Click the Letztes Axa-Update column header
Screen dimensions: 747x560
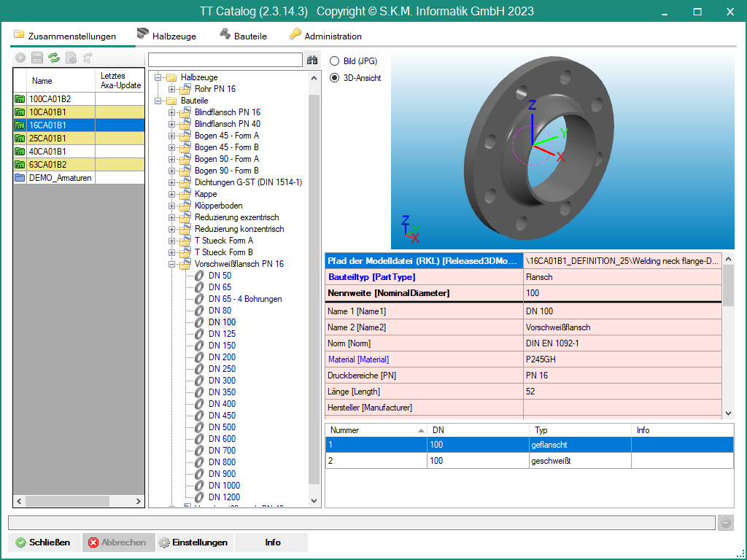(120, 80)
